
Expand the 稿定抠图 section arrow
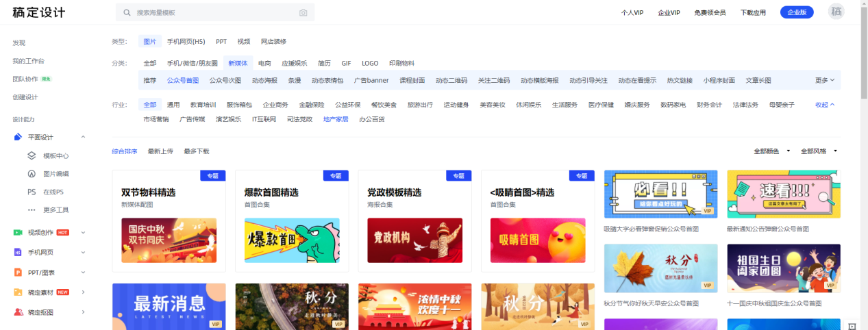point(83,312)
